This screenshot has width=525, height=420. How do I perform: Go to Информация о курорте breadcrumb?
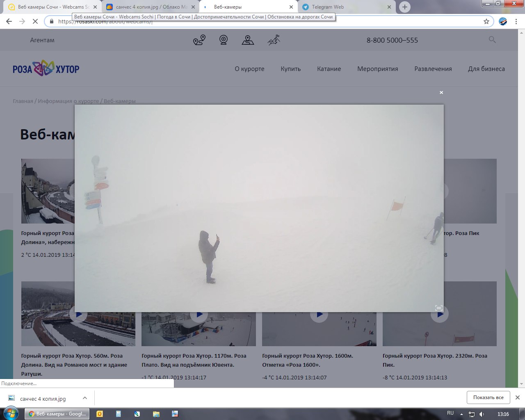[68, 101]
